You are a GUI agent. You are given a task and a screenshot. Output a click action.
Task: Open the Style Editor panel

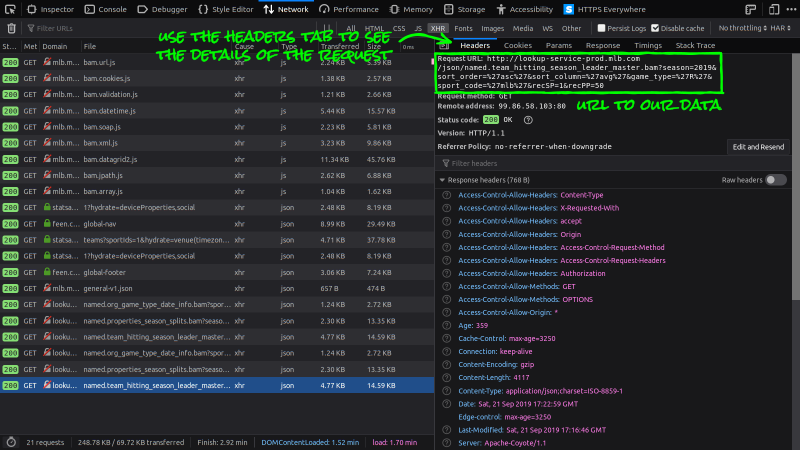[x=226, y=9]
